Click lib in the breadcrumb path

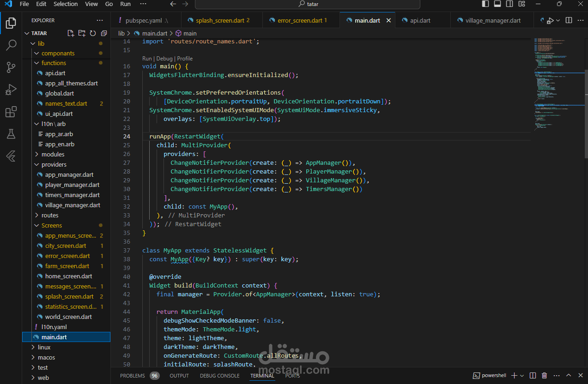pos(121,33)
